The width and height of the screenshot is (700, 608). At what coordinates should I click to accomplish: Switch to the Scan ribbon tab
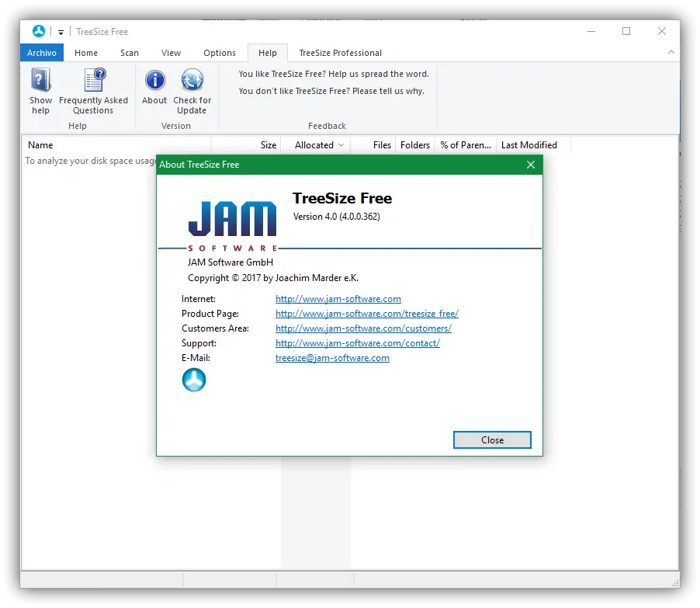(x=130, y=53)
